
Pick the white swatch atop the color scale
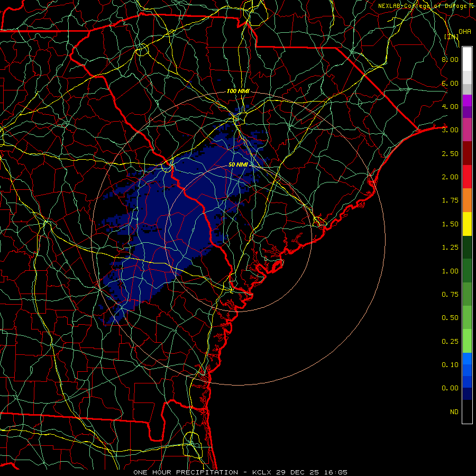click(467, 59)
